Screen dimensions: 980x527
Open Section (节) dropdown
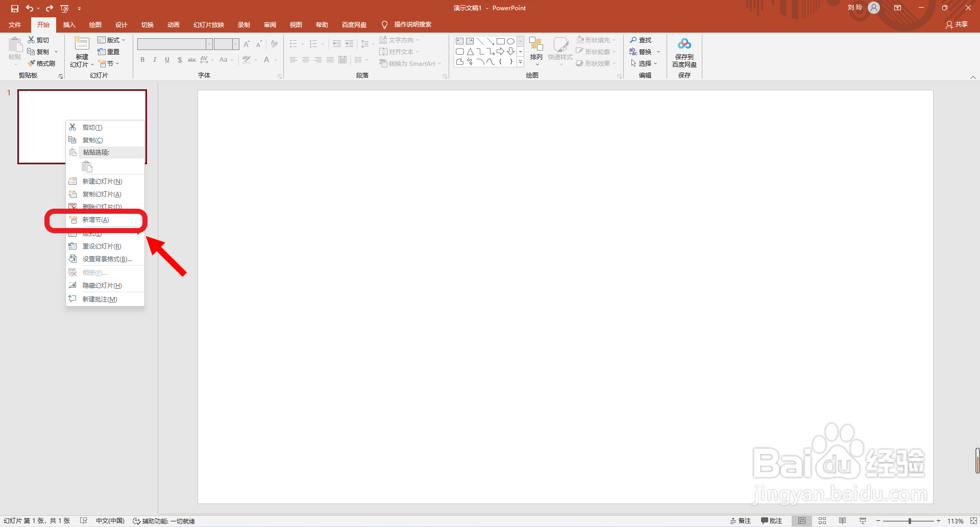tap(109, 63)
